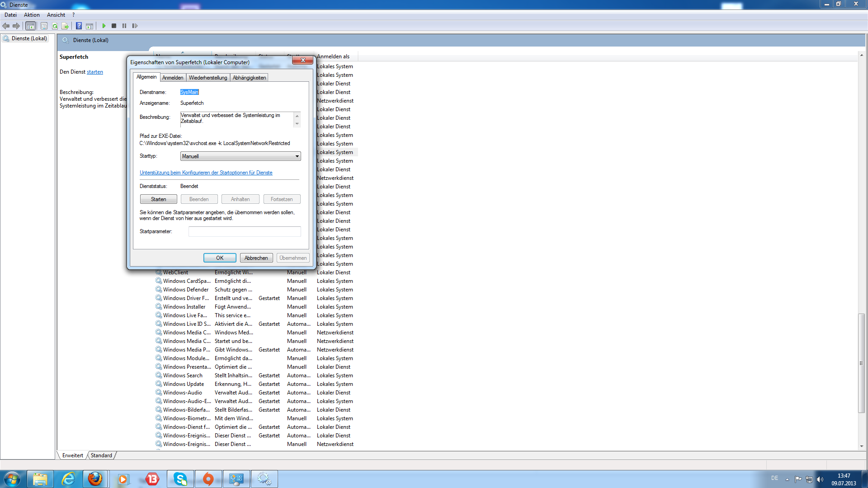Viewport: 868px width, 488px height.
Task: Open the Action Center flag icon
Action: coord(798,479)
